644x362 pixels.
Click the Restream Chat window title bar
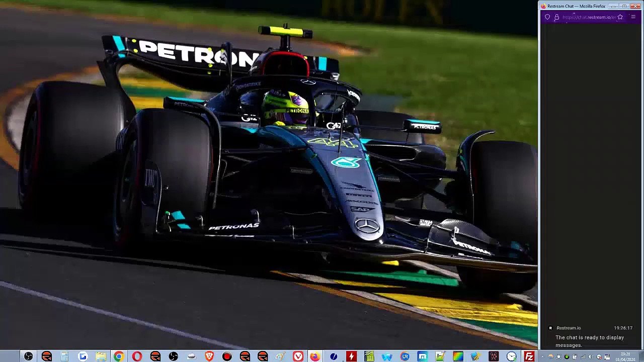576,6
